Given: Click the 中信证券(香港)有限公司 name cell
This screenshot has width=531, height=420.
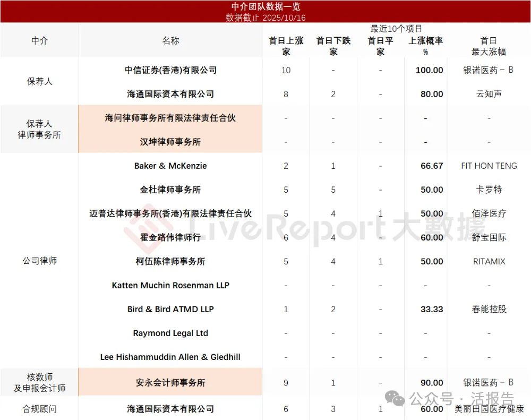Looking at the screenshot, I should click(170, 70).
